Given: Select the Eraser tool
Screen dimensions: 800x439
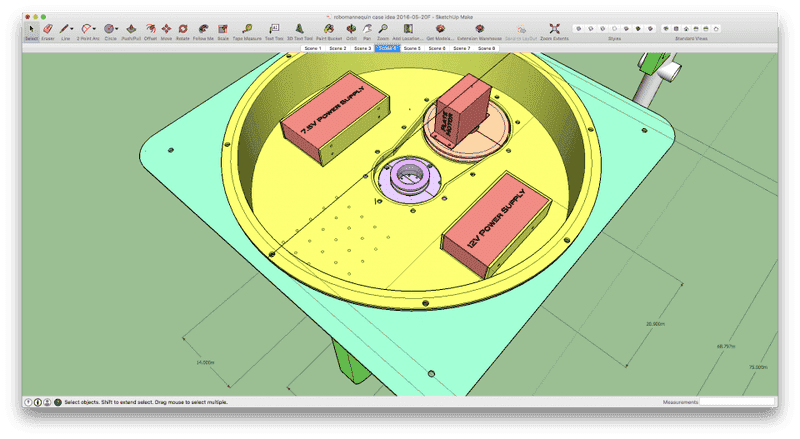Looking at the screenshot, I should (x=47, y=30).
